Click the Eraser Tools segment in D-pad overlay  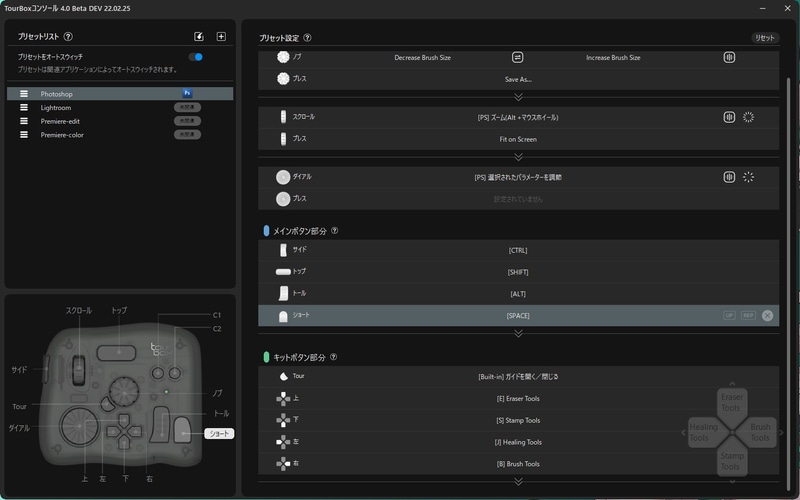pyautogui.click(x=732, y=403)
